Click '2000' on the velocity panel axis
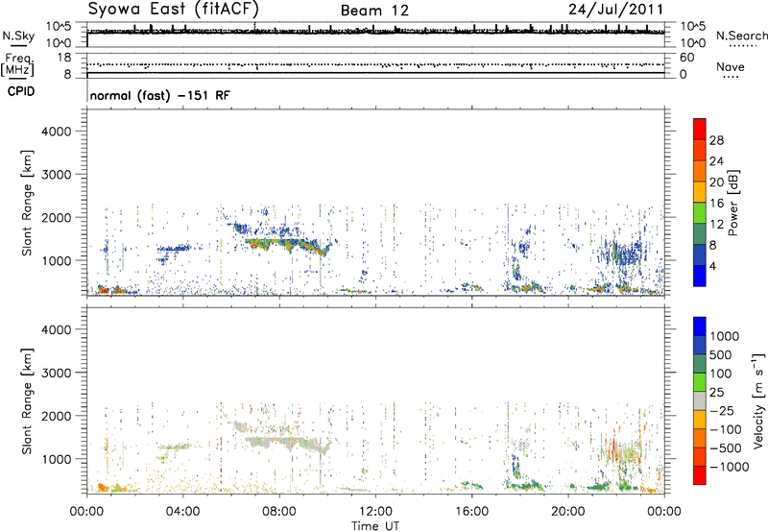Image resolution: width=768 pixels, height=532 pixels. tap(57, 416)
